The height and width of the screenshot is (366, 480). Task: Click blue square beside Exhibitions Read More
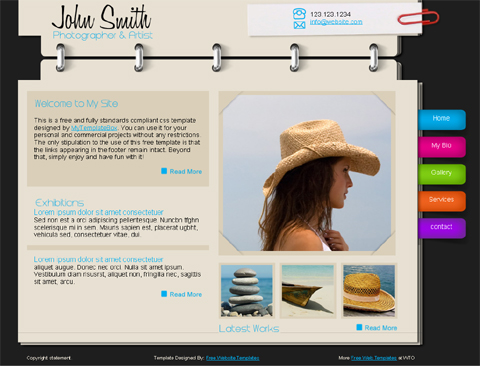pos(164,294)
